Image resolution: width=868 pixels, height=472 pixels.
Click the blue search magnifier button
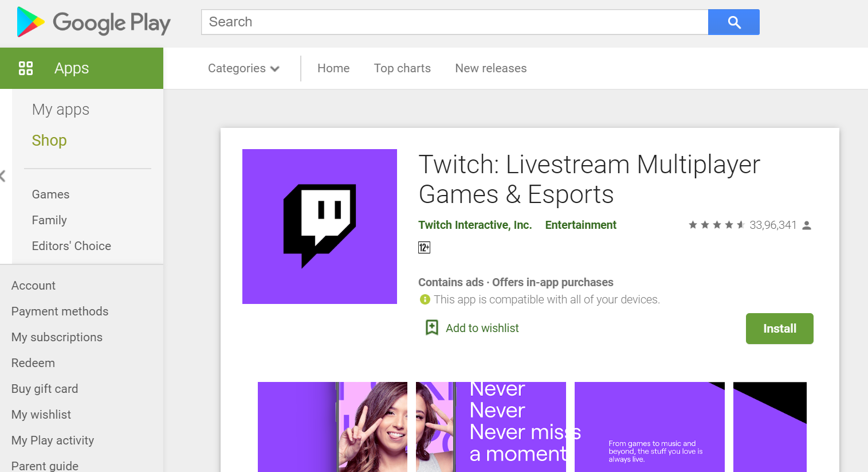click(x=734, y=22)
